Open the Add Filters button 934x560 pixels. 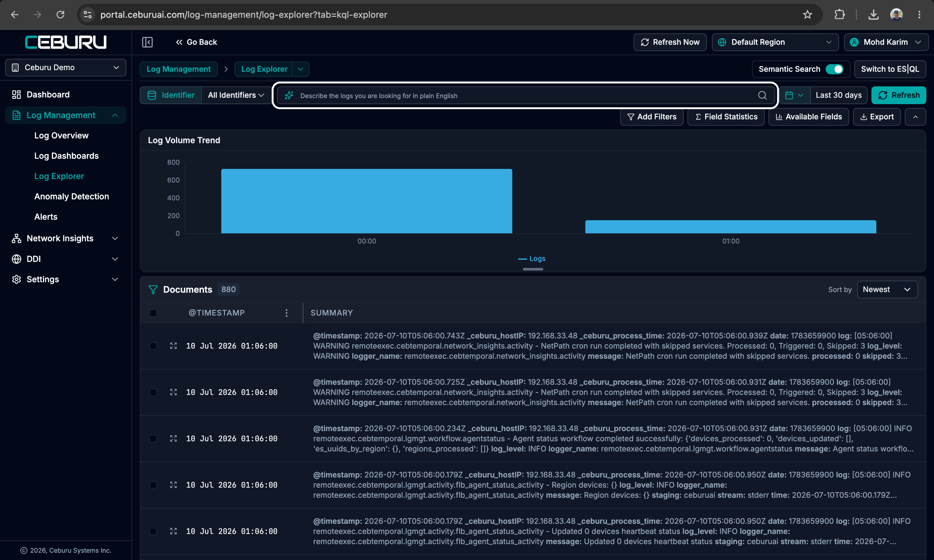click(652, 117)
